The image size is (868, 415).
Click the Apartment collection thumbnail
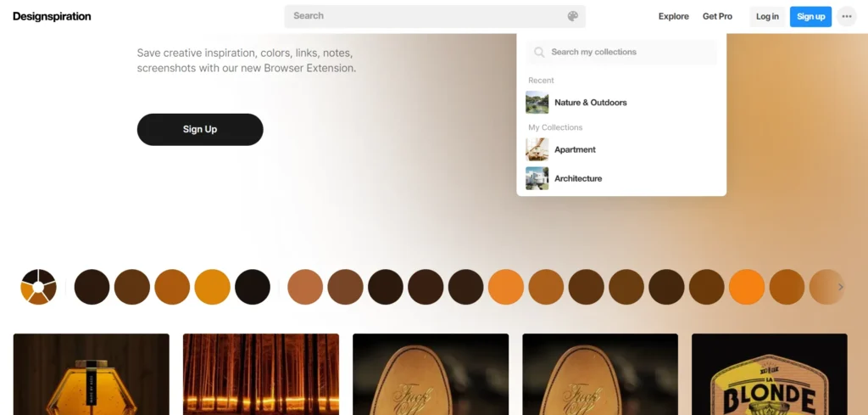537,149
